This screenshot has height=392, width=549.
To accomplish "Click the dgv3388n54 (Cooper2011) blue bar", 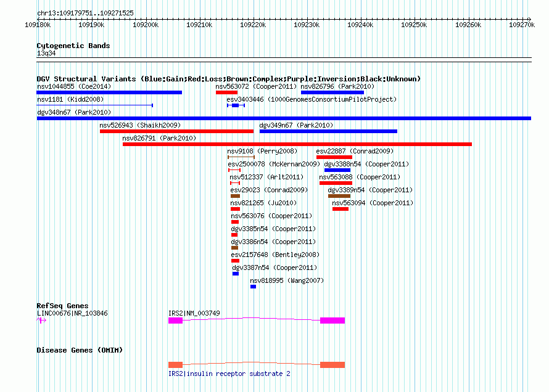I will click(337, 170).
